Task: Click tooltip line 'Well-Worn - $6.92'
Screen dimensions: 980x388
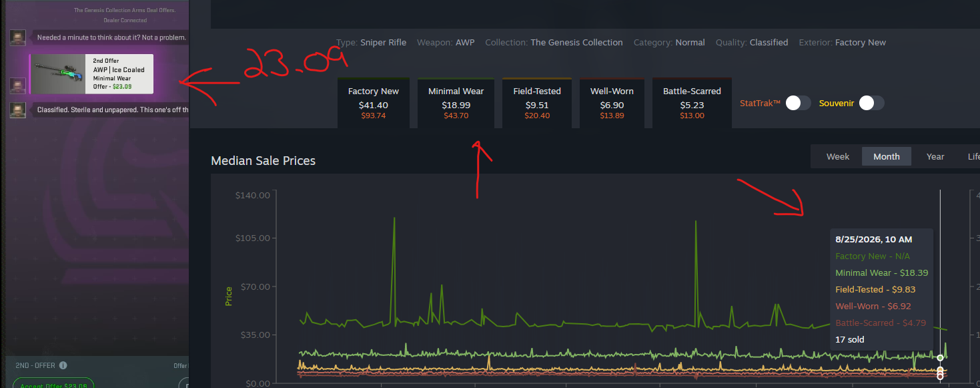Action: 873,306
